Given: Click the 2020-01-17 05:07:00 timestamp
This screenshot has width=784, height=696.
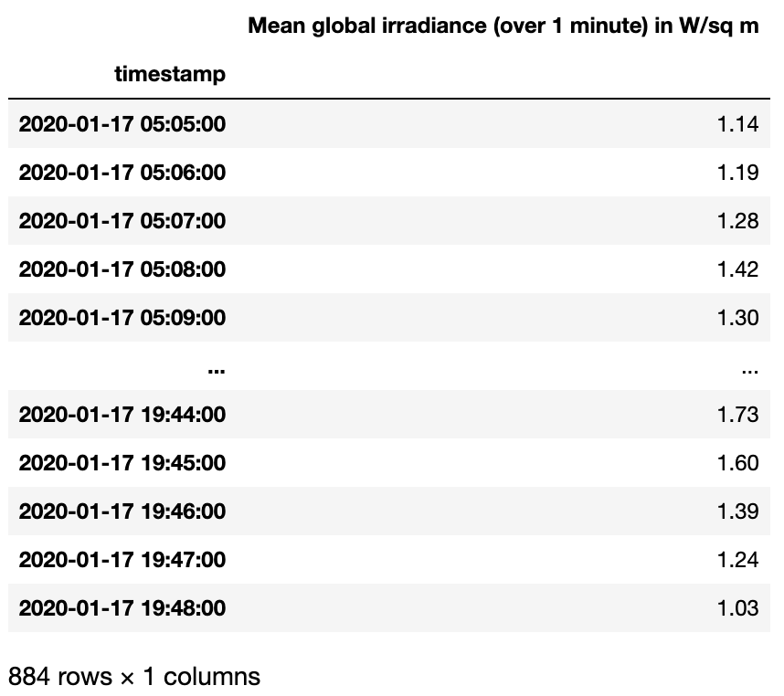Looking at the screenshot, I should tap(122, 221).
